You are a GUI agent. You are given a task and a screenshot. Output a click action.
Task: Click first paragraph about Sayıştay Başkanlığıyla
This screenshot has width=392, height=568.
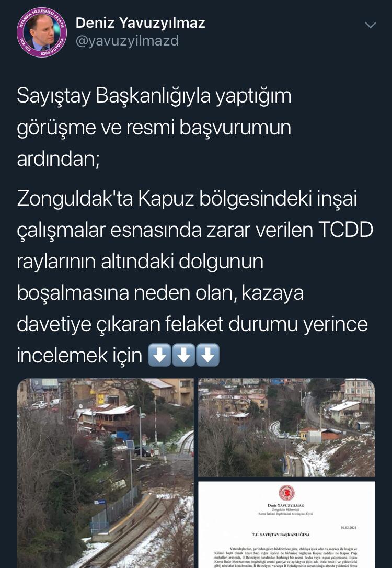pos(154,127)
